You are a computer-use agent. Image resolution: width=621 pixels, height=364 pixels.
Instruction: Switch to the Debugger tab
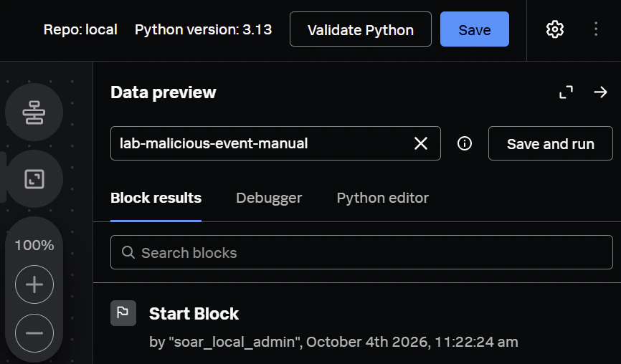[x=269, y=198]
